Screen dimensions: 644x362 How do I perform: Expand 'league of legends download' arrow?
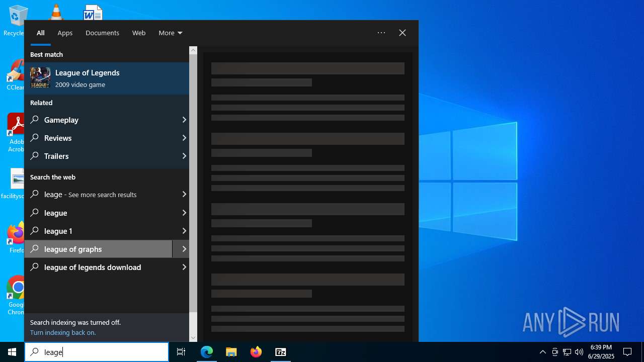tap(184, 267)
